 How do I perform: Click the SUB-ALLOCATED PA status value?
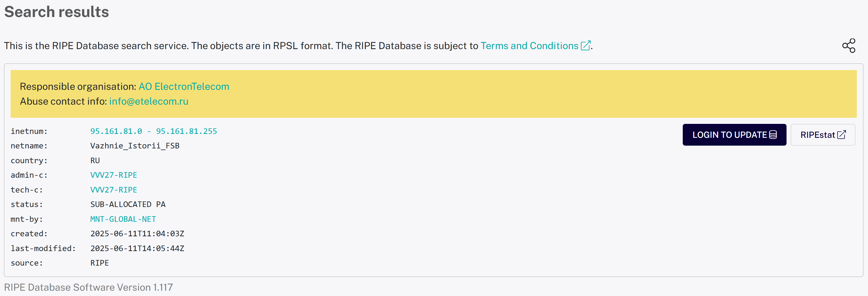pos(128,204)
